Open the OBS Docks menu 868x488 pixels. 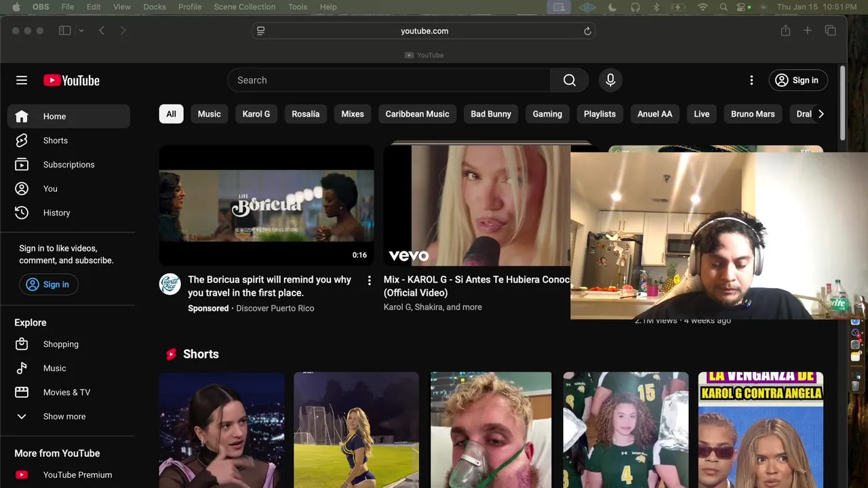(x=155, y=7)
